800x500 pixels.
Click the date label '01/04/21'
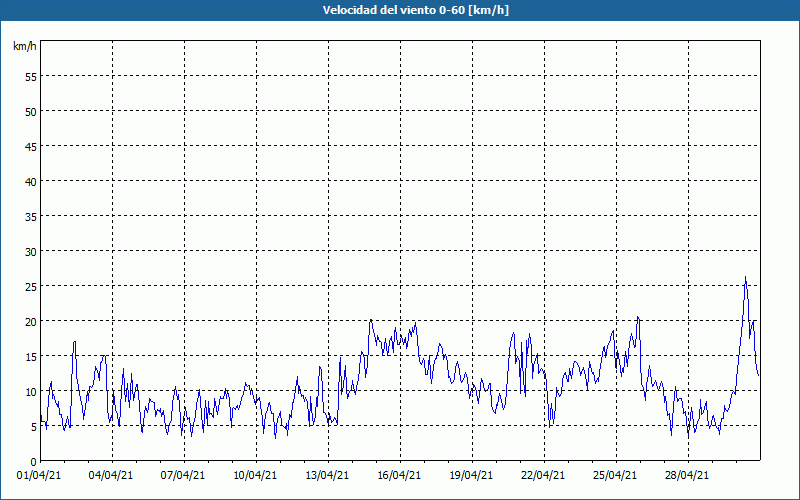(39, 475)
